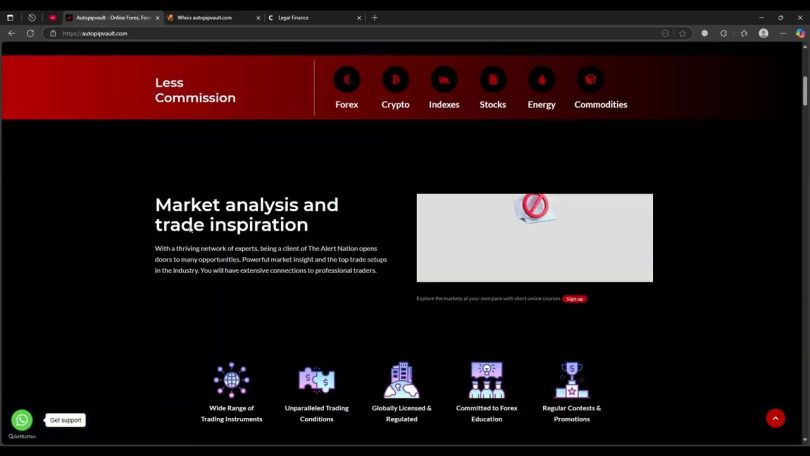810x456 pixels.
Task: Open the browser history clock icon
Action: [32, 18]
